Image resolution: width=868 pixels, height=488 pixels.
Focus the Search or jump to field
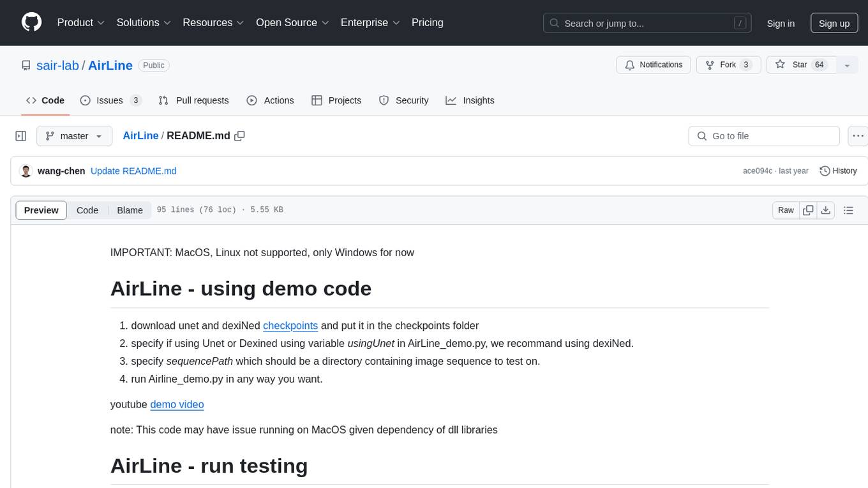(648, 23)
